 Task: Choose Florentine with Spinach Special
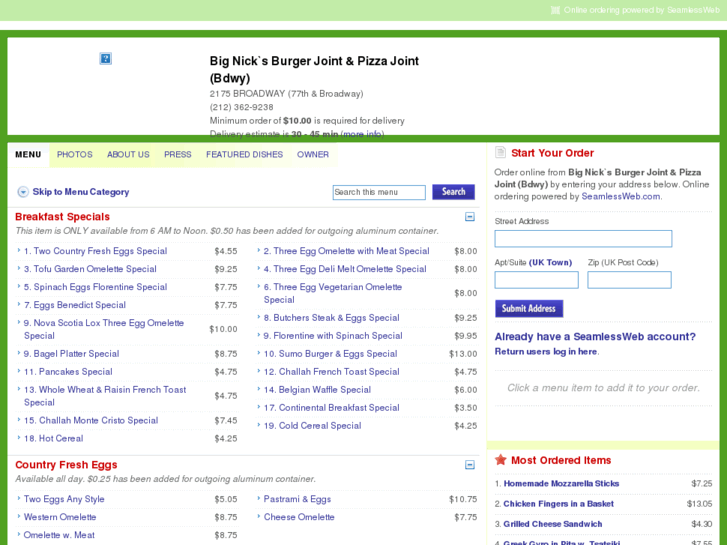pos(333,336)
